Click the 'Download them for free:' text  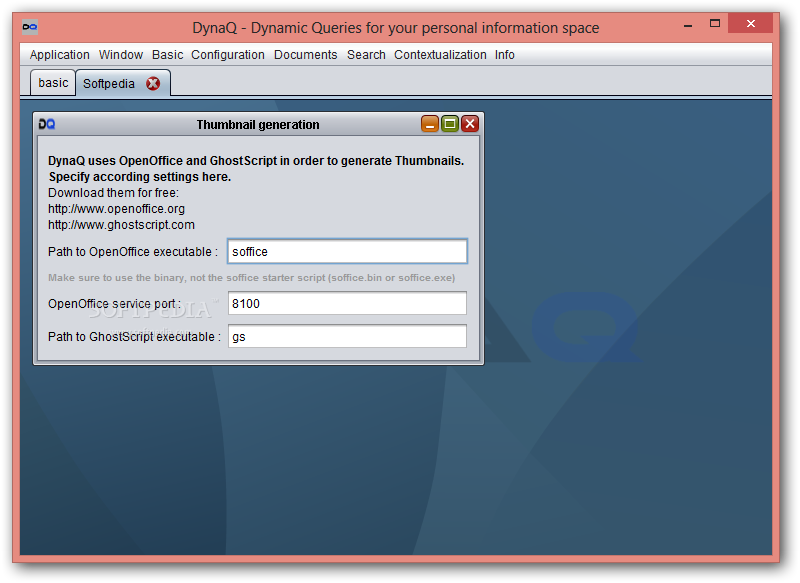[x=113, y=193]
